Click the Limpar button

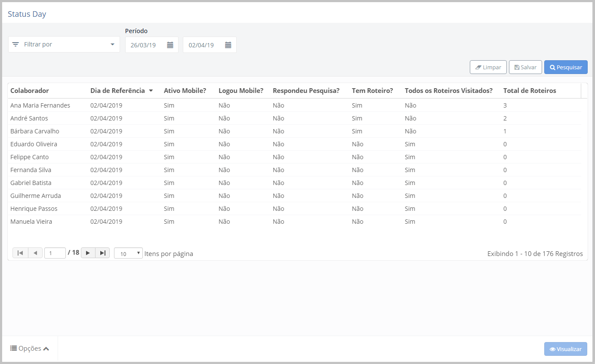tap(488, 67)
